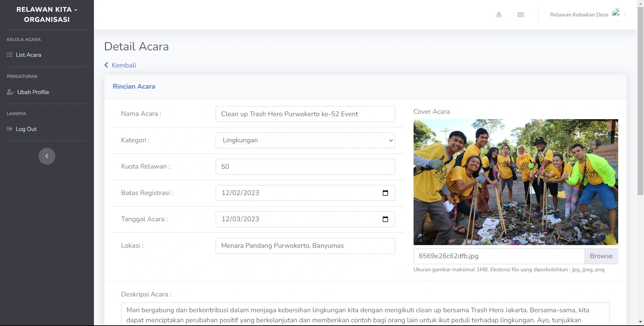Click the Deskripsi Acara text area
Image resolution: width=644 pixels, height=326 pixels.
click(x=365, y=314)
